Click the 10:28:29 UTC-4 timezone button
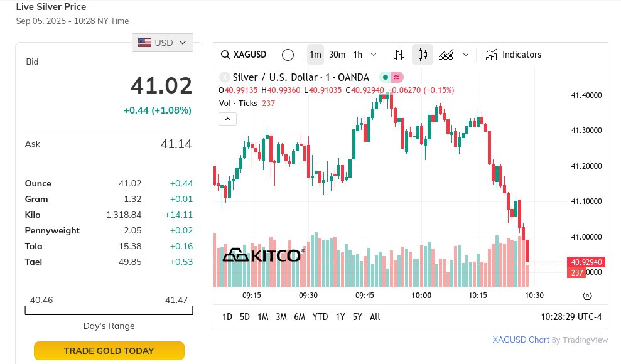Image resolution: width=621 pixels, height=364 pixels. point(571,317)
